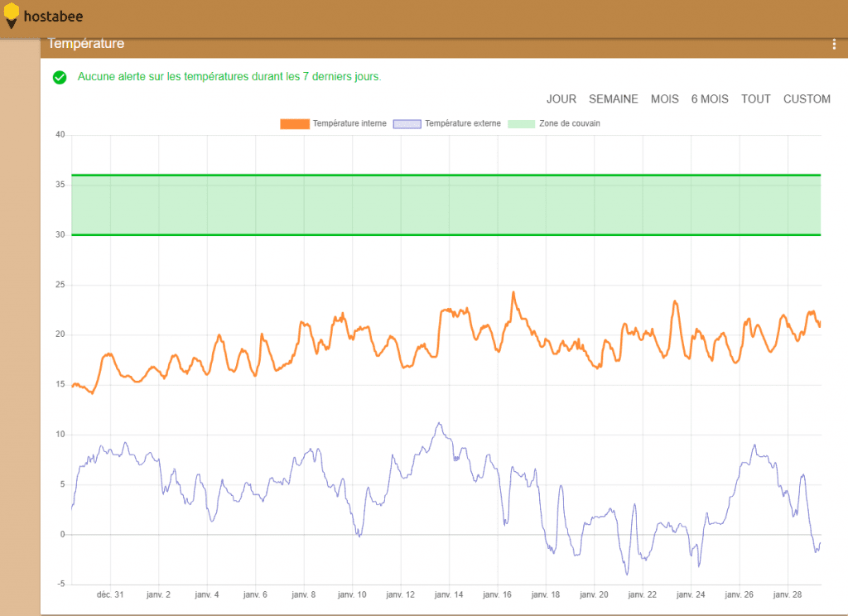Click the Température panel title

click(86, 43)
